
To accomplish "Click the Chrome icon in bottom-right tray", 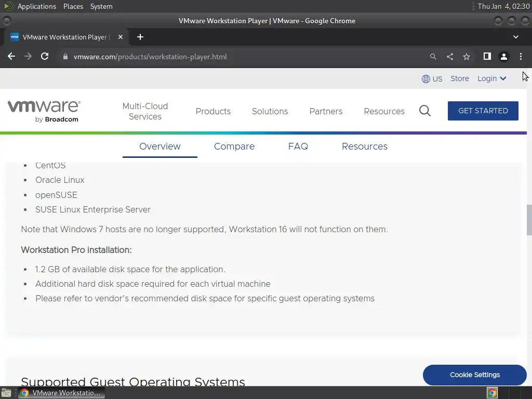I will [492, 393].
